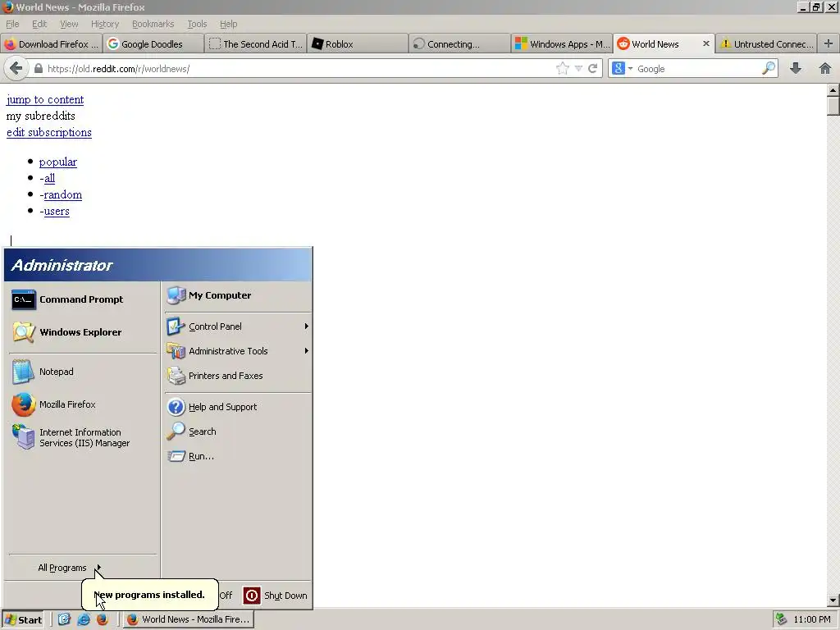Screen dimensions: 840x630
Task: Open the Edit menu
Action: click(x=39, y=24)
